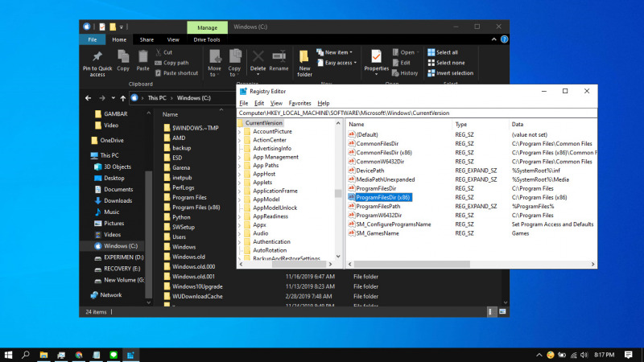Select Windows (C:) in navigation pane
Screen dimensions: 644x362
[x=120, y=246]
